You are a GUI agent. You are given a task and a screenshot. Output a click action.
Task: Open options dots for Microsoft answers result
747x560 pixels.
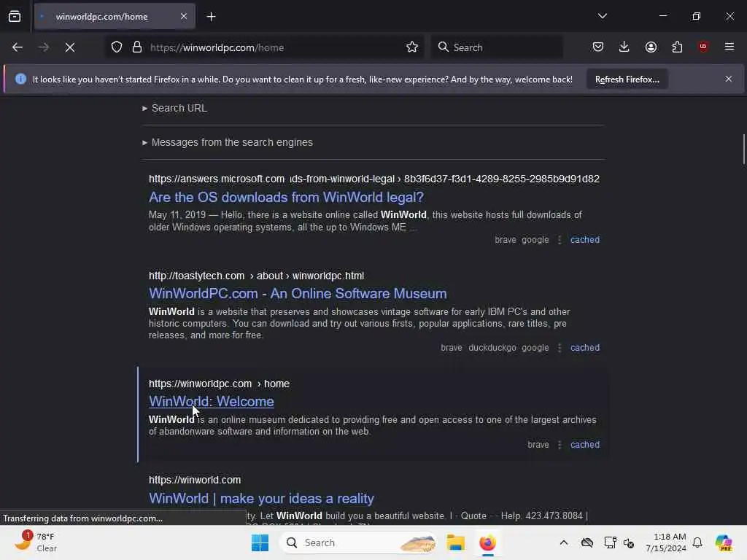pyautogui.click(x=560, y=240)
